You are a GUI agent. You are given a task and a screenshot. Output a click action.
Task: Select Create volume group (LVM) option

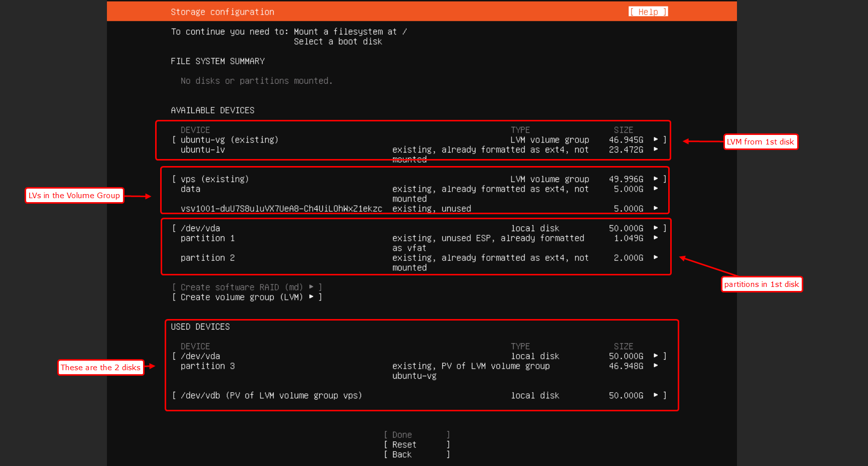click(246, 297)
